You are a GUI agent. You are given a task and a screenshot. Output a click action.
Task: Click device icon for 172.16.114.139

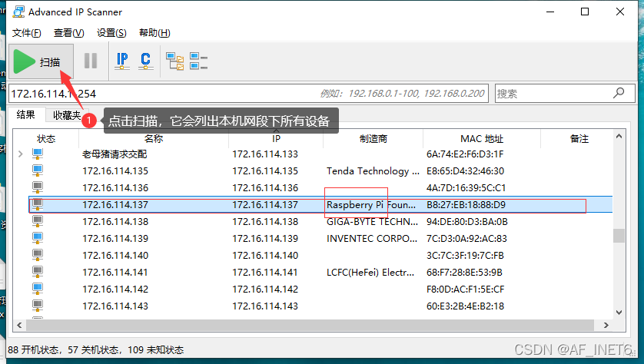[38, 238]
